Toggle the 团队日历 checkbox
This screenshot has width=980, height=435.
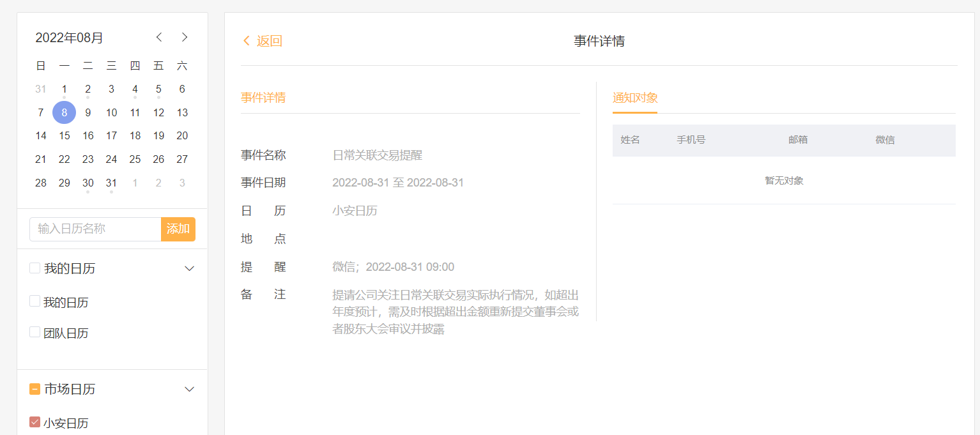[x=34, y=332]
